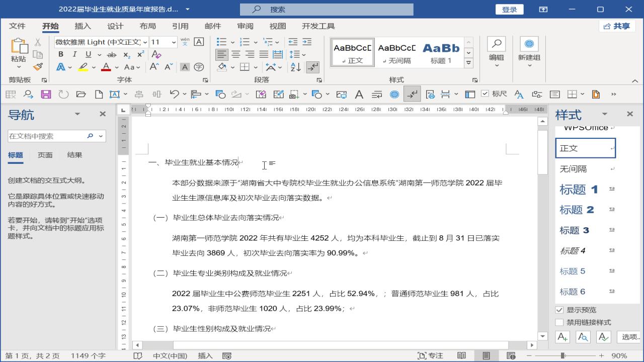Open the 编辑 group dropdown
Screen dimensions: 644x362
tap(497, 53)
